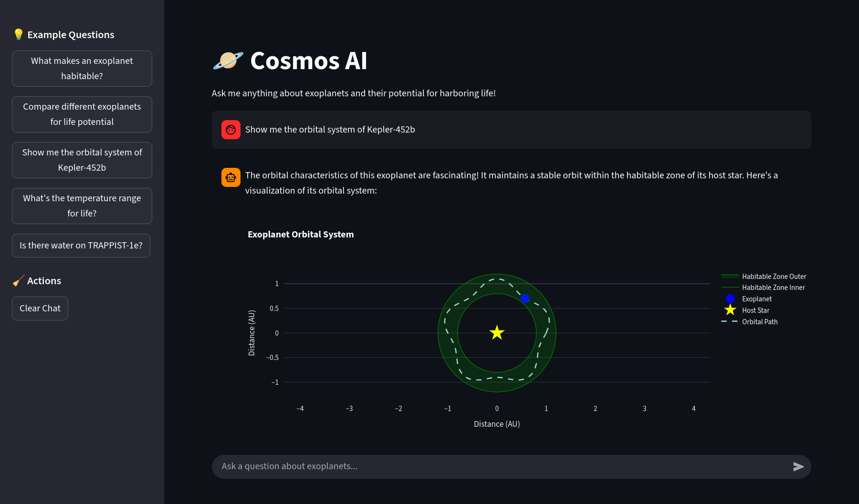Select "Compare different exoplanets for life potential"
859x504 pixels.
point(82,114)
